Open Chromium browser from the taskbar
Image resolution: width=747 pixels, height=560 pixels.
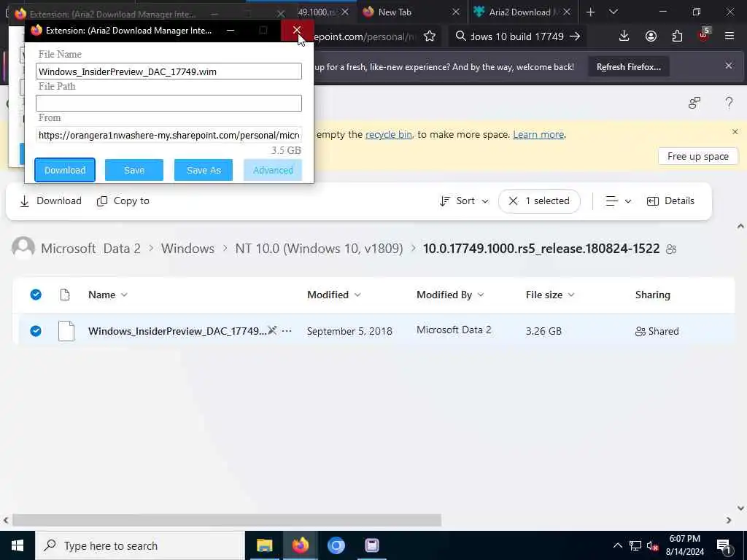[x=336, y=545]
